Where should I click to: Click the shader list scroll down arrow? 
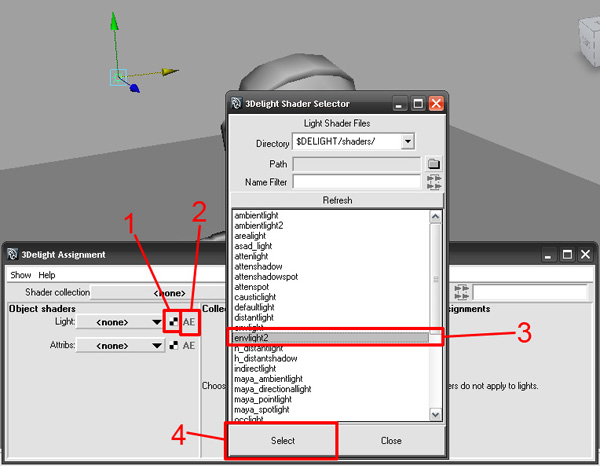pos(435,414)
